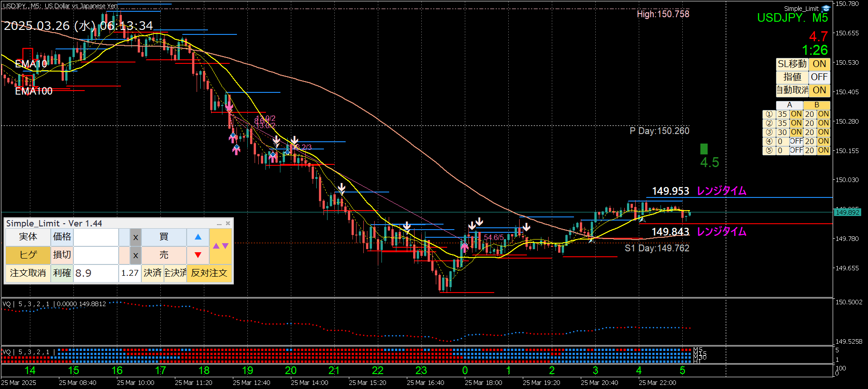
Task: Select the B column tab
Action: [x=817, y=105]
